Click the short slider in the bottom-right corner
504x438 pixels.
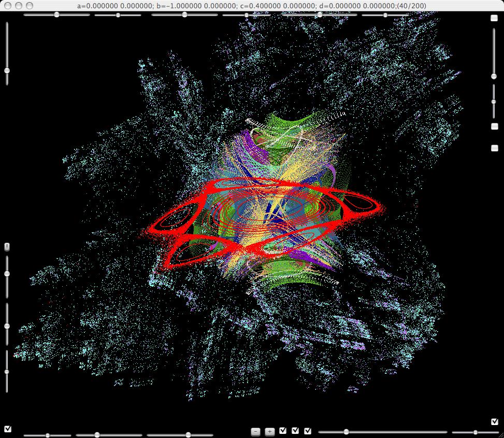476,432
